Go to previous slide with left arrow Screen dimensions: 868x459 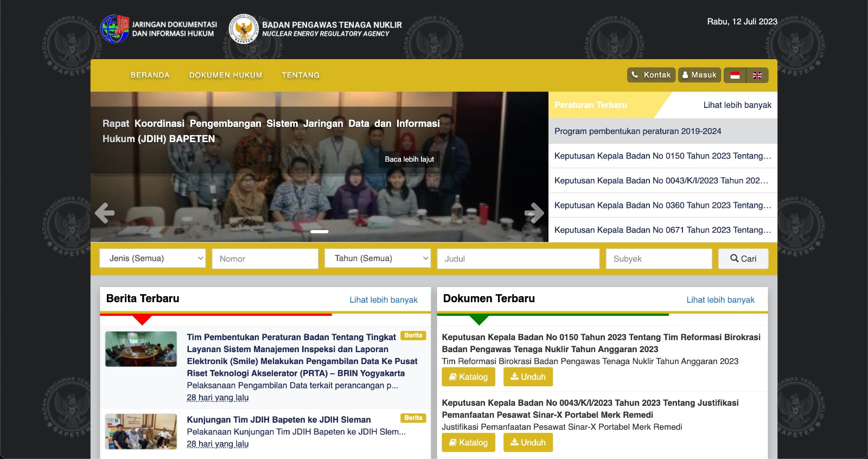105,213
